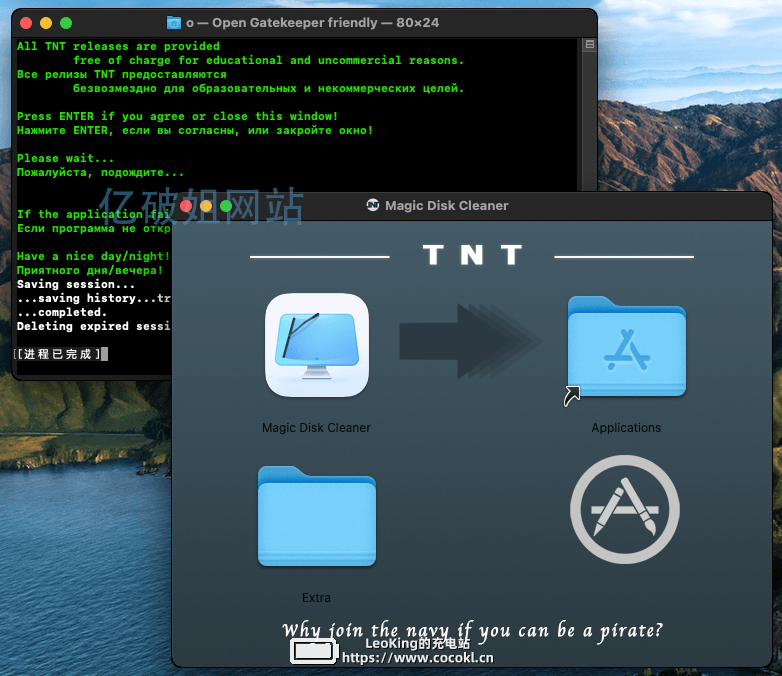Click the 'All TNT releases are provided' line

(x=118, y=46)
